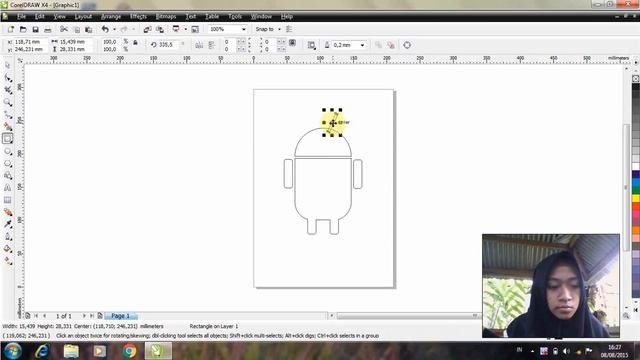The height and width of the screenshot is (360, 640).
Task: Open the Fill tool flyout
Action: (x=7, y=249)
